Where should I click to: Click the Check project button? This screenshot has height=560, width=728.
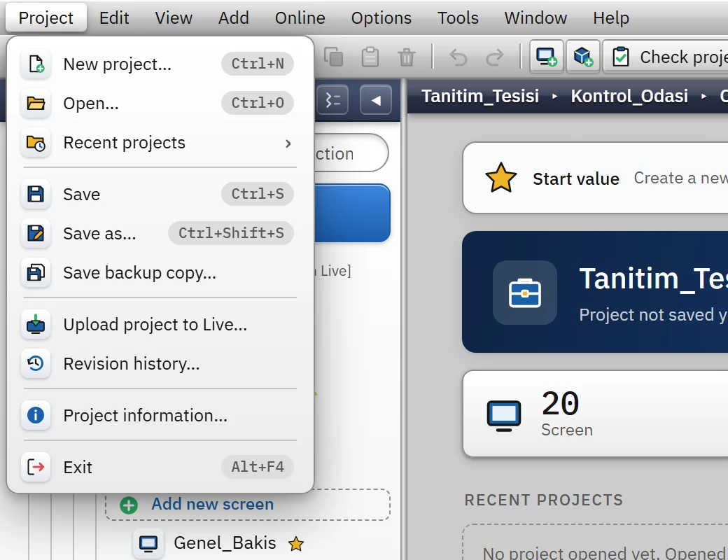666,57
